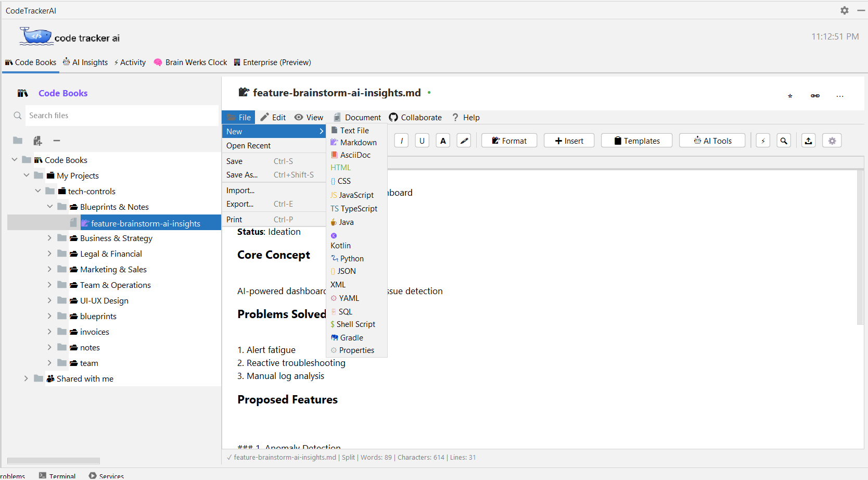The image size is (868, 480).
Task: Click the Templates button
Action: [x=636, y=140]
